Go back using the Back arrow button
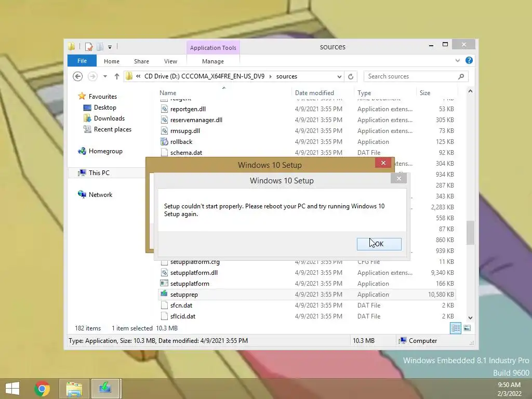This screenshot has width=532, height=399. coord(78,76)
